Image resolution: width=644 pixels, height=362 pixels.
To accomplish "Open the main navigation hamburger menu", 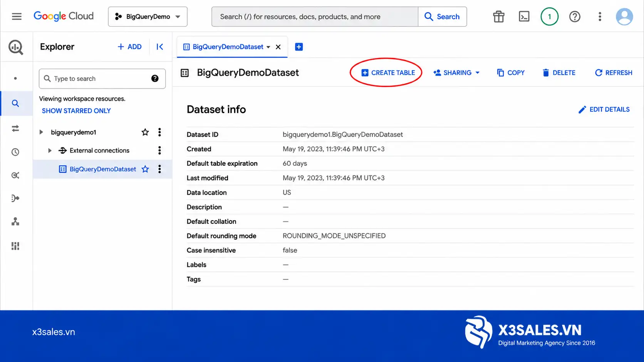I will [x=17, y=17].
